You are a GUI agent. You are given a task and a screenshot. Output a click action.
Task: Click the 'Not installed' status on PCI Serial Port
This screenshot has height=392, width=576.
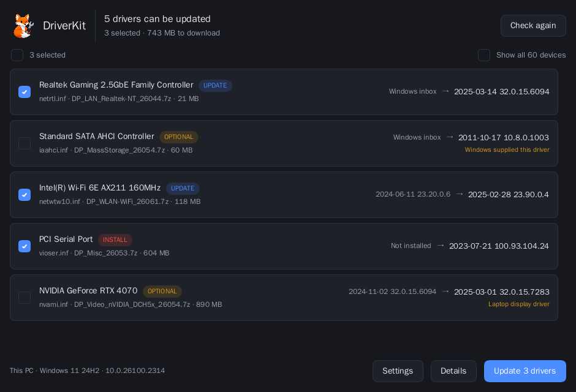(411, 246)
